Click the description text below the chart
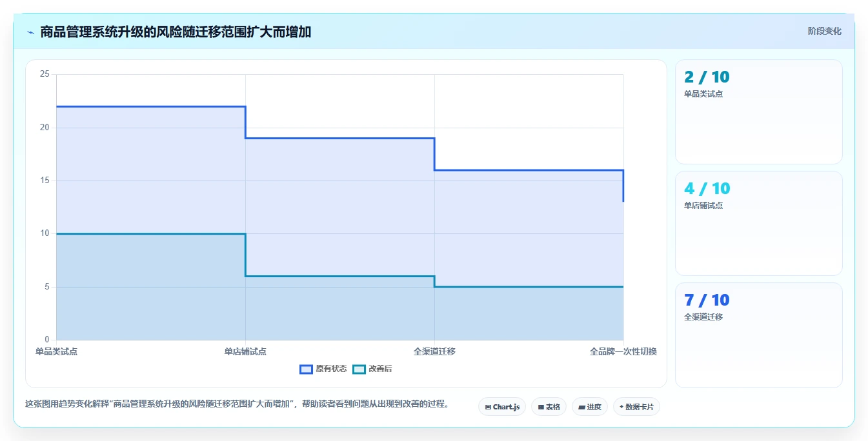868x441 pixels. click(x=237, y=404)
